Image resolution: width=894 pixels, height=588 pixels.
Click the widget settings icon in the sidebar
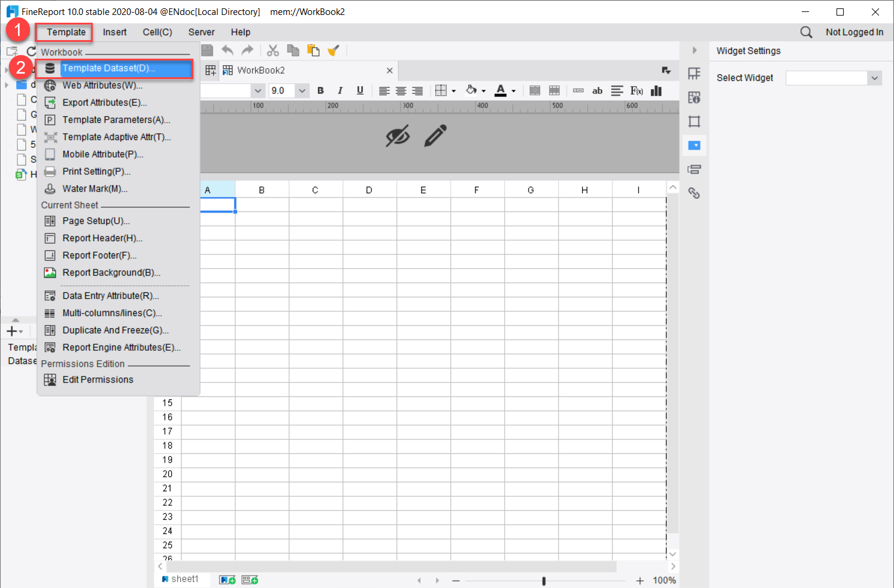(694, 145)
